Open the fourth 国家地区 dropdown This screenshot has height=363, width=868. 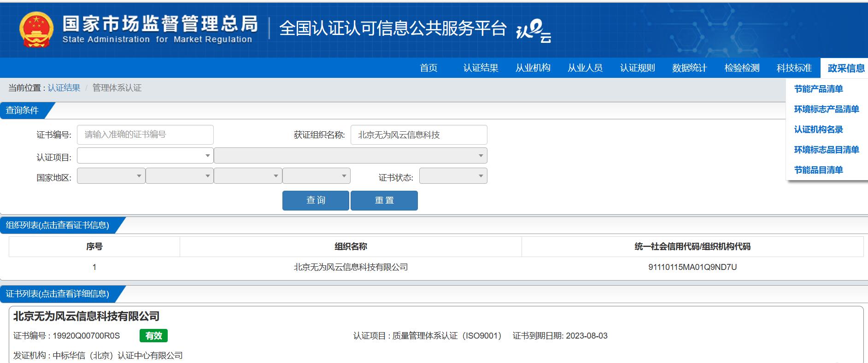click(317, 176)
